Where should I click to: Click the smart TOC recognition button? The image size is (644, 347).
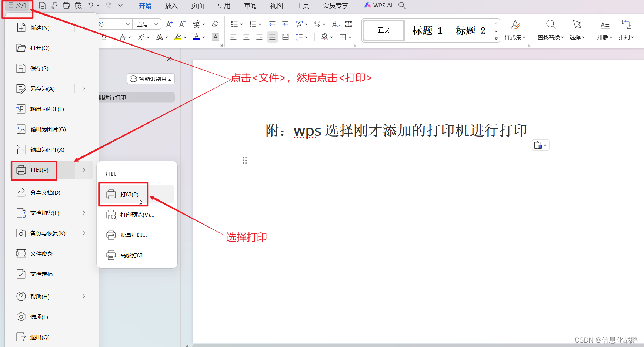click(151, 79)
